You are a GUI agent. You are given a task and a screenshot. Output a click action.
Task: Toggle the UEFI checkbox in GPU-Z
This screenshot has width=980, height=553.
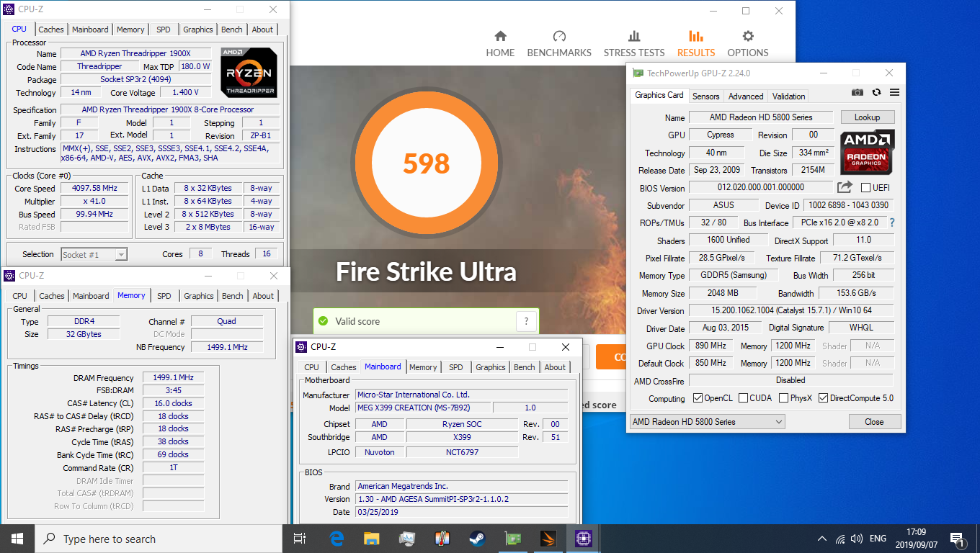click(x=866, y=188)
